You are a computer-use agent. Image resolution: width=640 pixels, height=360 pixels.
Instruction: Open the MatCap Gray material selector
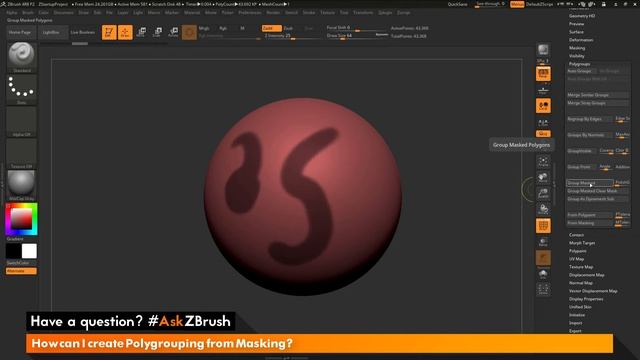tap(22, 185)
